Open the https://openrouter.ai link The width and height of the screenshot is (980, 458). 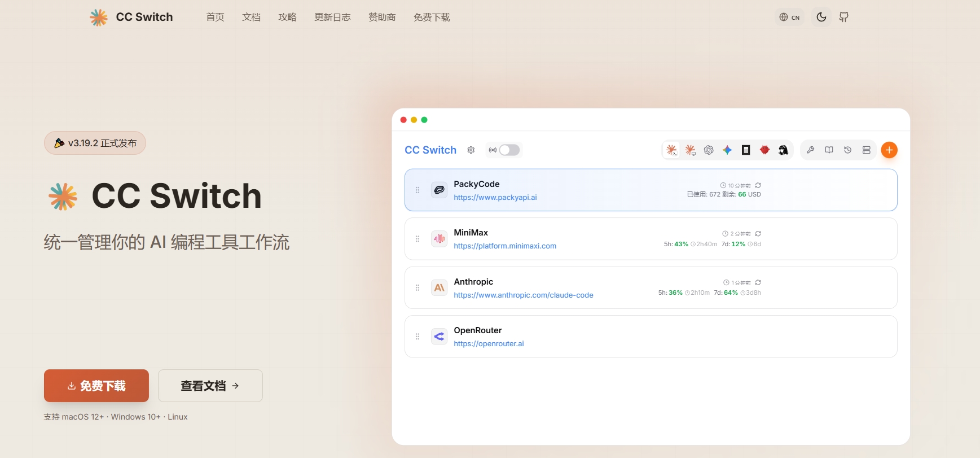tap(489, 344)
